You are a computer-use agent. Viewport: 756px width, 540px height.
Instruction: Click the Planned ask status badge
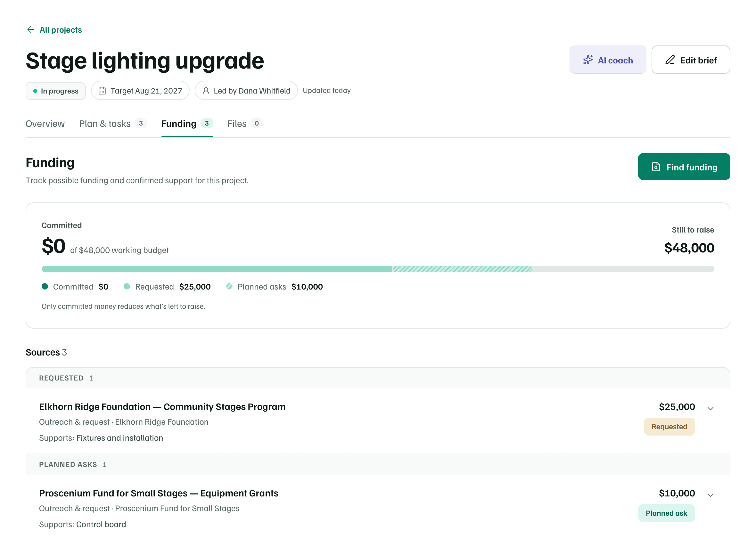(x=666, y=513)
